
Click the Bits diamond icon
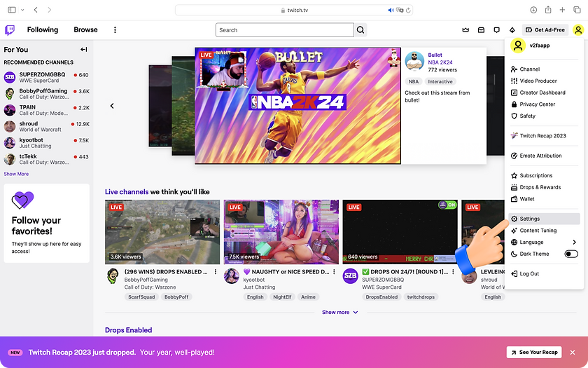[512, 30]
